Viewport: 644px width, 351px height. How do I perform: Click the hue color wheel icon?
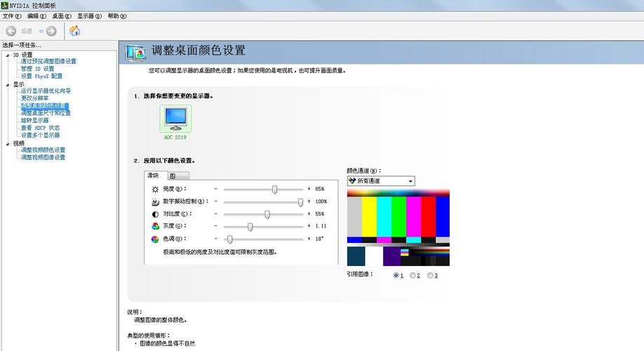click(x=155, y=239)
